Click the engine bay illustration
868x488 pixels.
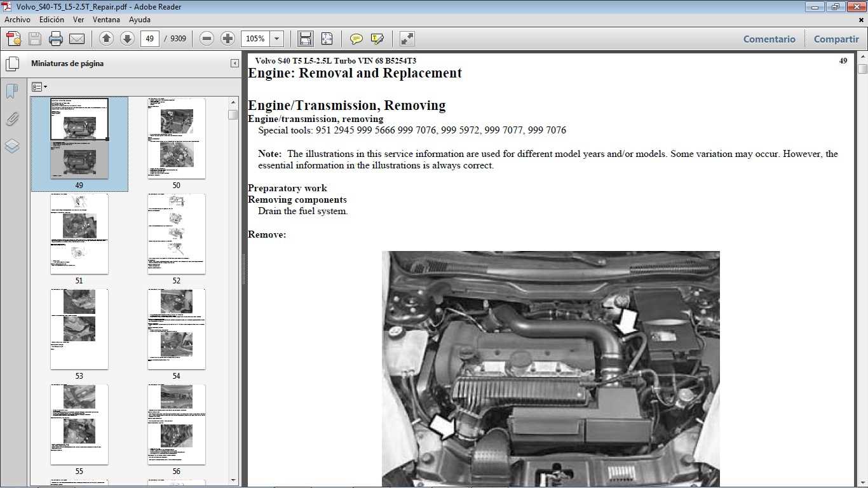click(x=551, y=369)
